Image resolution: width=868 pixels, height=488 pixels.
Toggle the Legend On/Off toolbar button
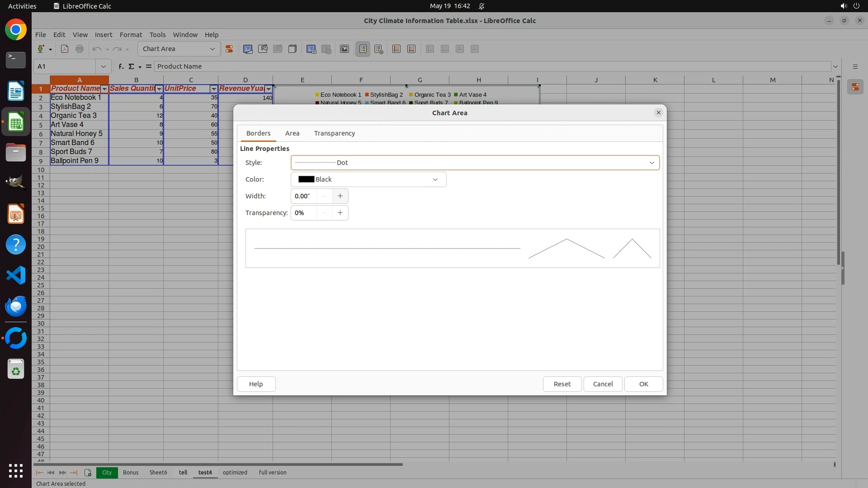tap(363, 49)
